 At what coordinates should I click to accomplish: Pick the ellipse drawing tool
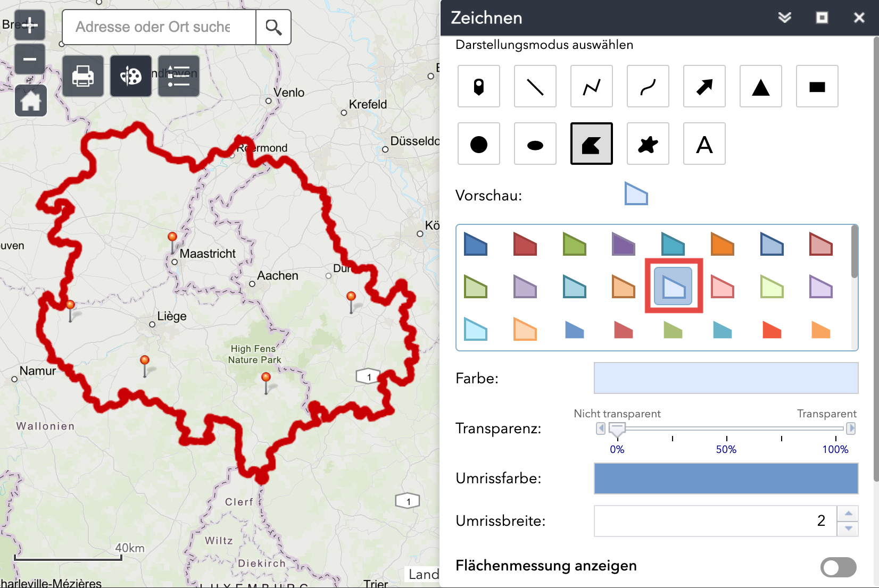pos(535,144)
